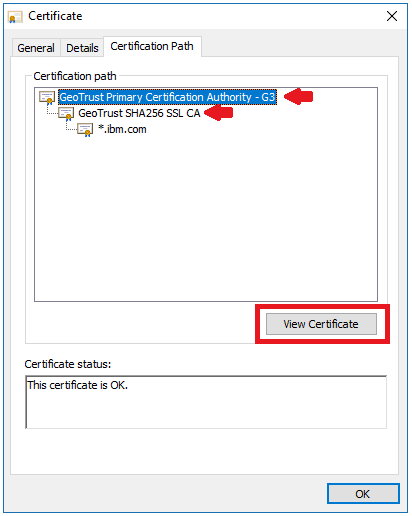Click the *.ibm.com certificate icon
The height and width of the screenshot is (516, 412).
85,130
